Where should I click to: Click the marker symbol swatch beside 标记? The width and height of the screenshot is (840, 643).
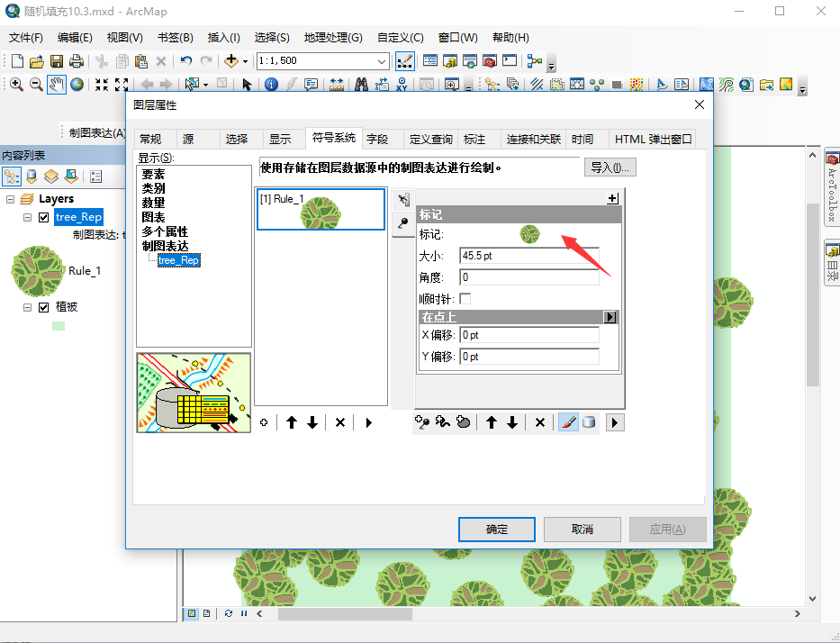tap(529, 234)
